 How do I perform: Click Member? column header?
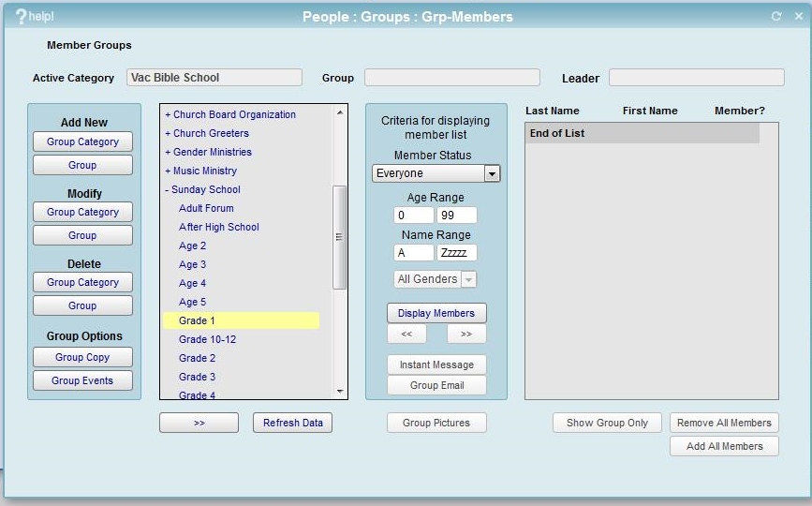pos(740,111)
